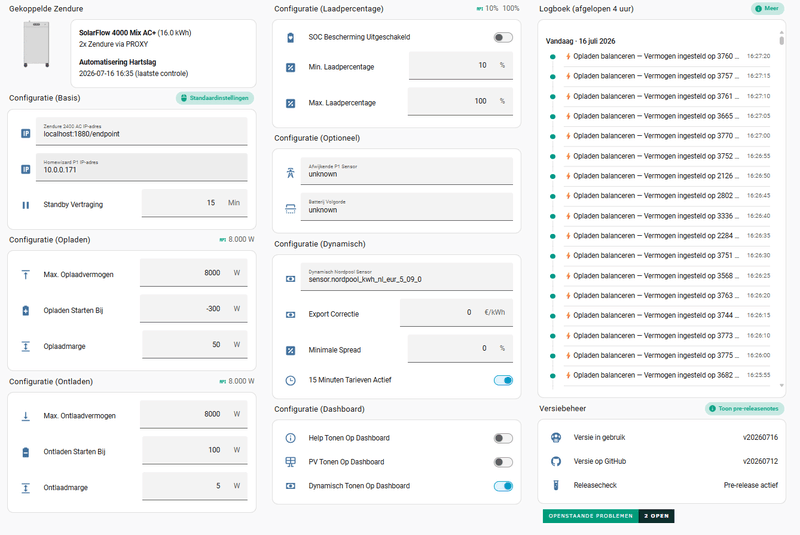800x535 pixels.
Task: Click the solar panel icon for PV Tonen
Action: pos(290,462)
